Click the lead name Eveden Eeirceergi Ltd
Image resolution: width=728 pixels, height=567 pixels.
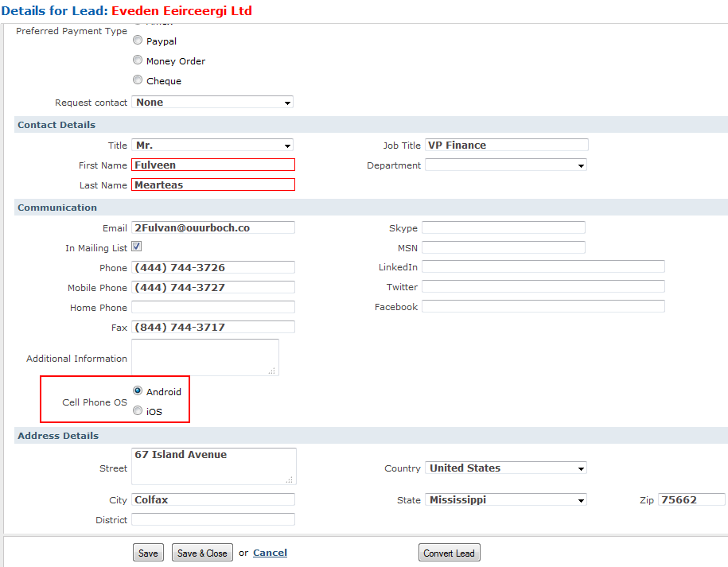[181, 10]
